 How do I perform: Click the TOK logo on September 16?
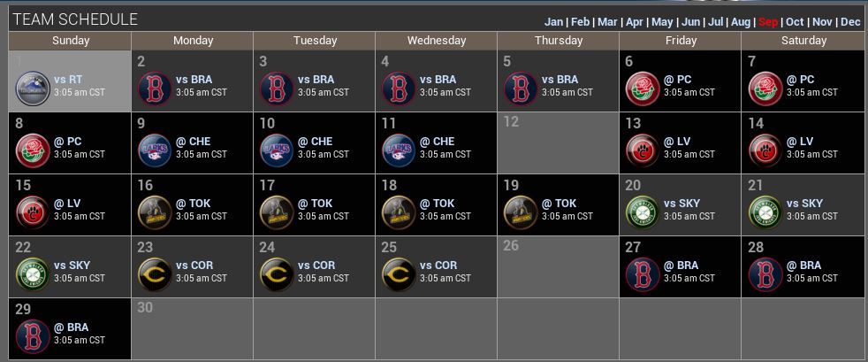[x=156, y=213]
